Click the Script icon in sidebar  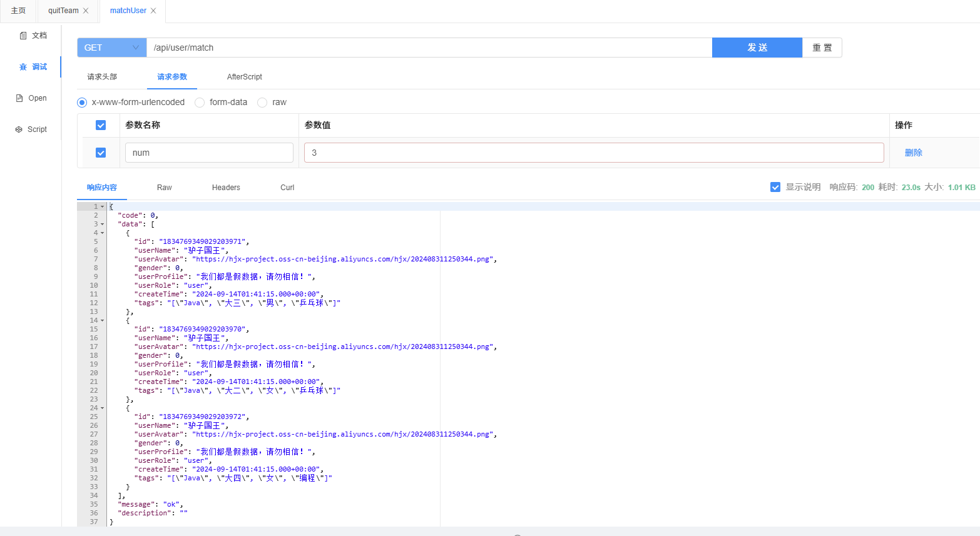pos(19,129)
